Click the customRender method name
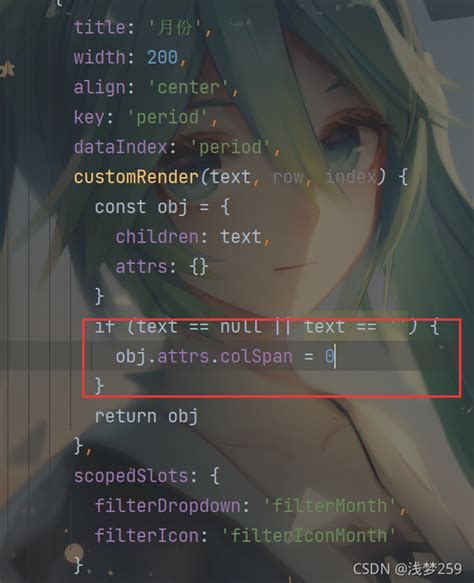Screen dimensions: 474x583 point(136,177)
